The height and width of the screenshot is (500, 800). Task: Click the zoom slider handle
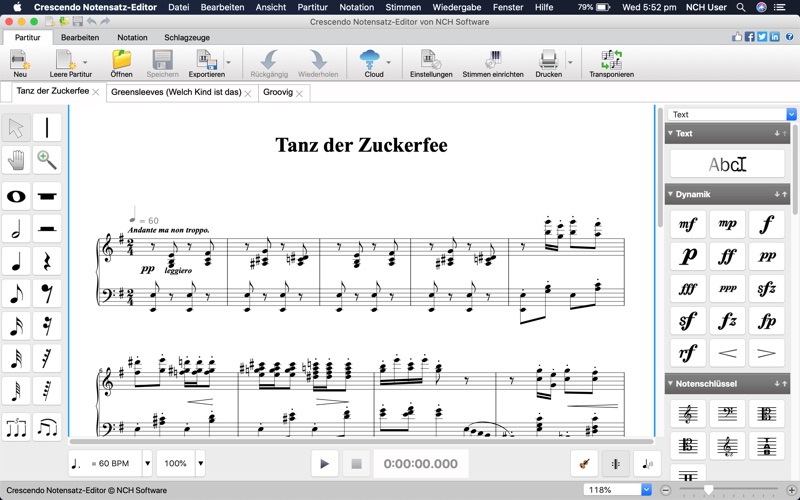(x=708, y=490)
